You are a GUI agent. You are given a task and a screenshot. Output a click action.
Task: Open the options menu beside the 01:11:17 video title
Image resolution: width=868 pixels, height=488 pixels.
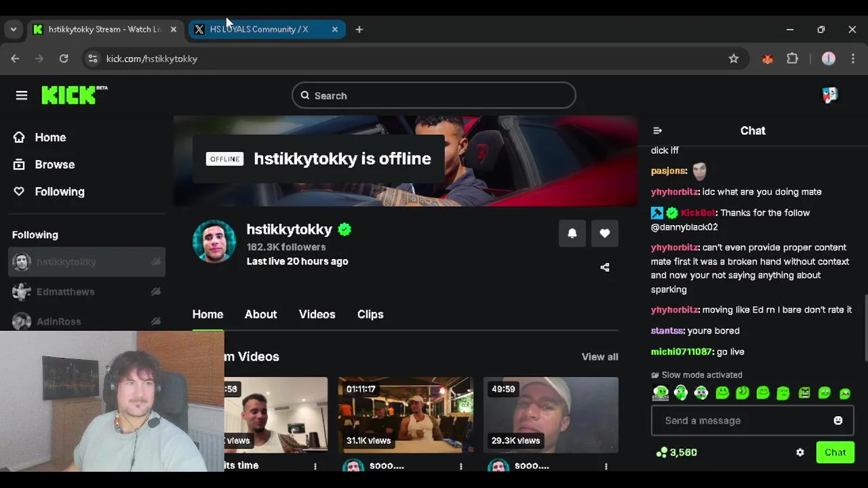pos(461,466)
